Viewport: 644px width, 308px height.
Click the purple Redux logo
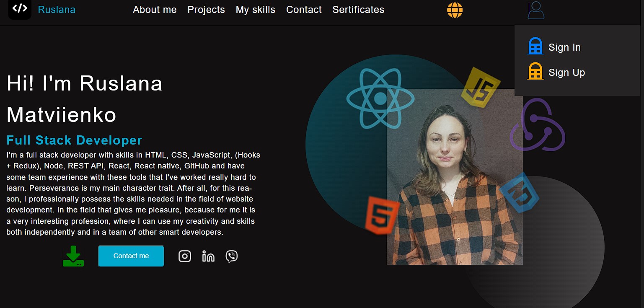point(537,125)
